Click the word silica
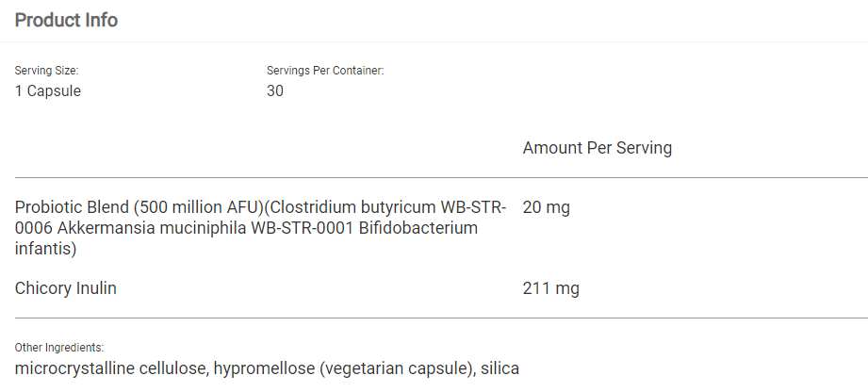The height and width of the screenshot is (392, 868). click(500, 368)
